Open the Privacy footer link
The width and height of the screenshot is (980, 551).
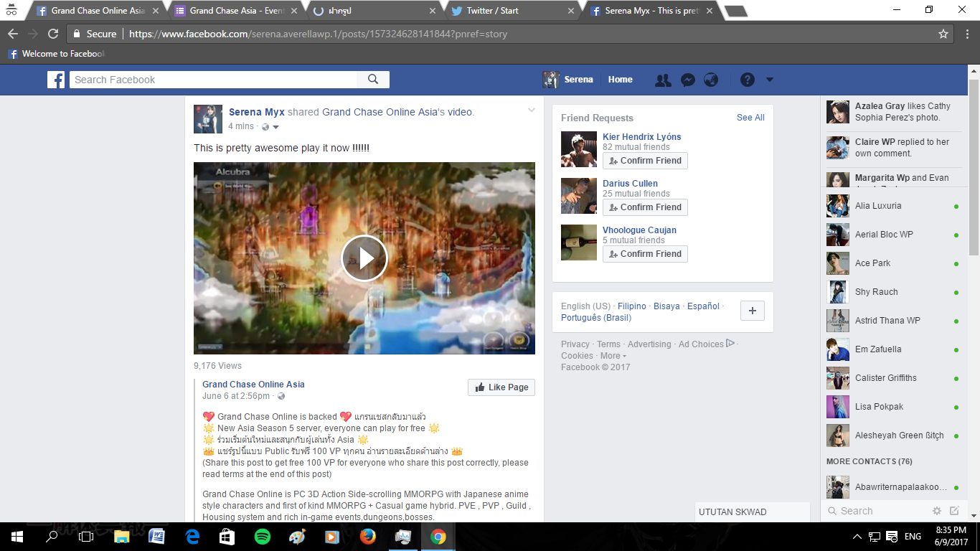[575, 344]
